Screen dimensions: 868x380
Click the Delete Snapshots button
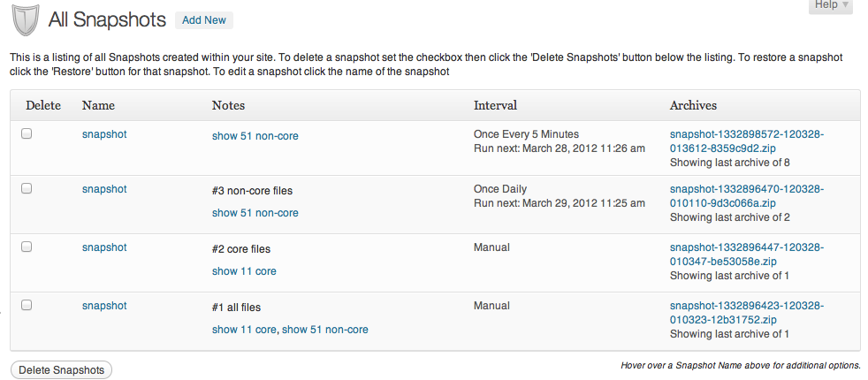[62, 370]
